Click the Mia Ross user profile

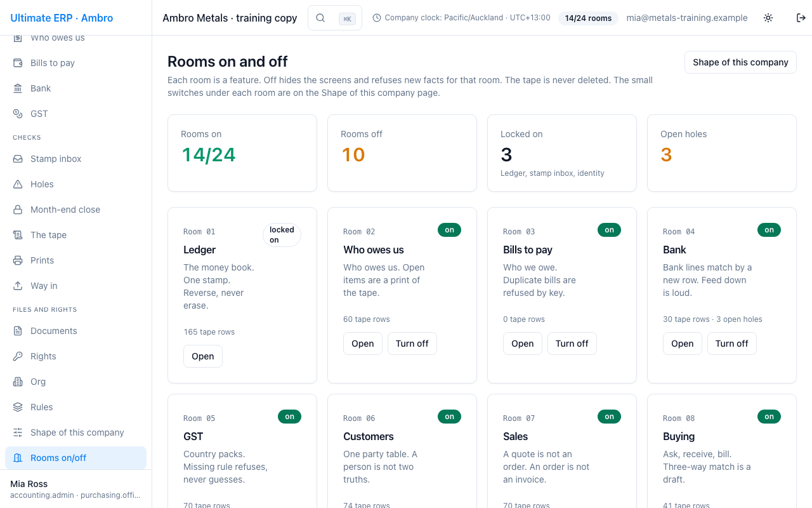(75, 489)
